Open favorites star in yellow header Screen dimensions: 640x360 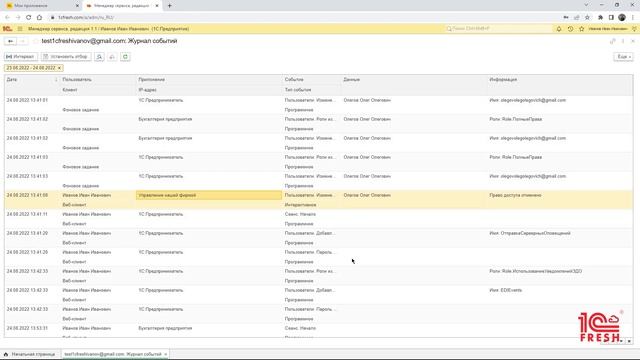[582, 29]
